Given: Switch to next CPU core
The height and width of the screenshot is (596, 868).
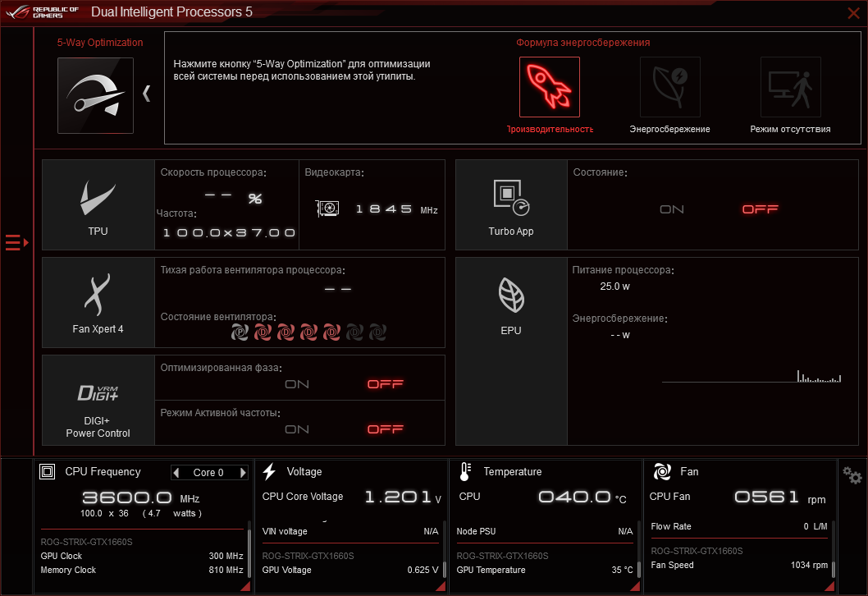Looking at the screenshot, I should (243, 473).
